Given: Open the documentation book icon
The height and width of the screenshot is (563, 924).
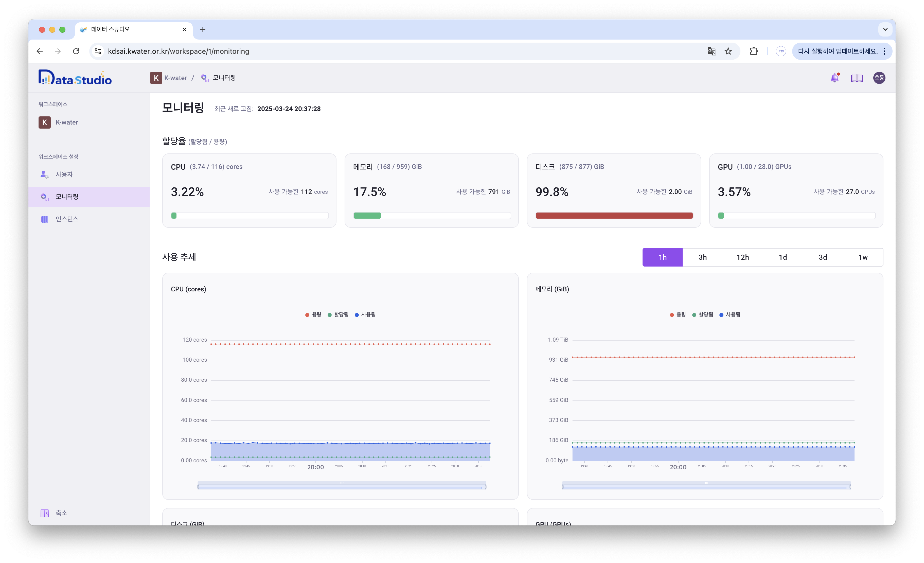Looking at the screenshot, I should [857, 78].
